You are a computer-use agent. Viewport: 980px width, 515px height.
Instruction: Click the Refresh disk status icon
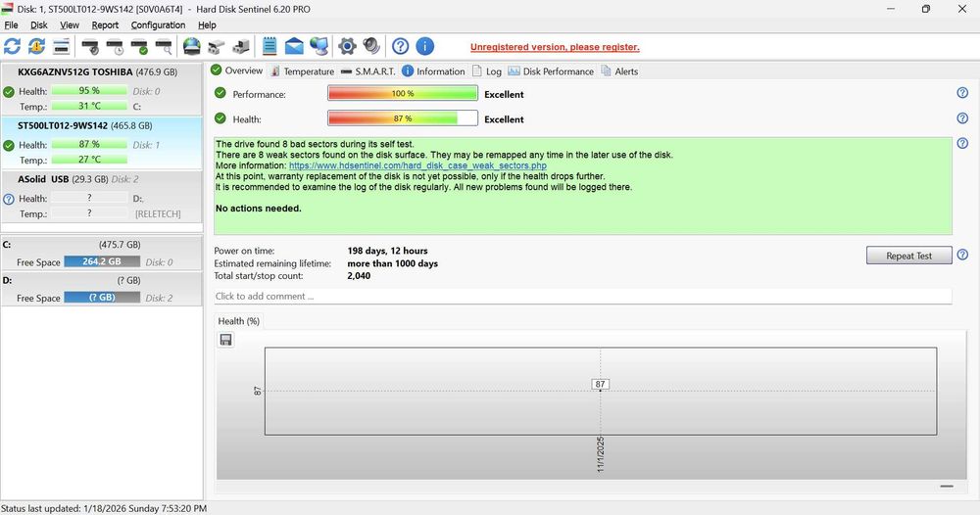pos(12,46)
